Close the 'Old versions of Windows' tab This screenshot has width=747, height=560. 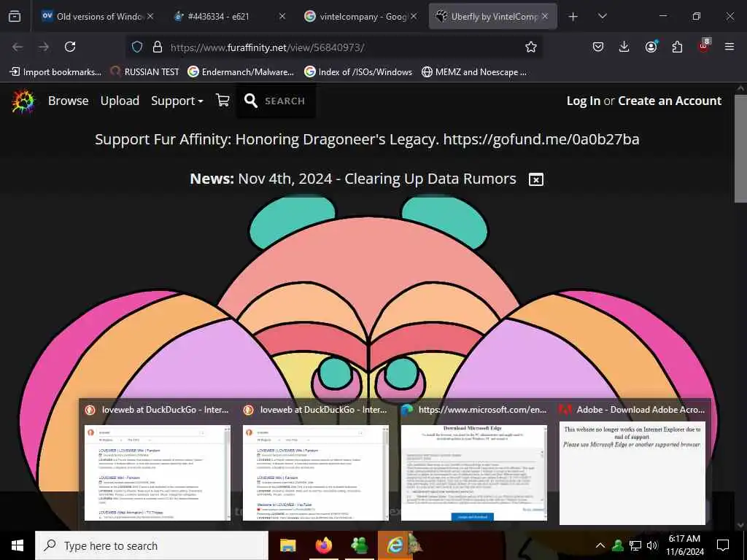point(150,16)
